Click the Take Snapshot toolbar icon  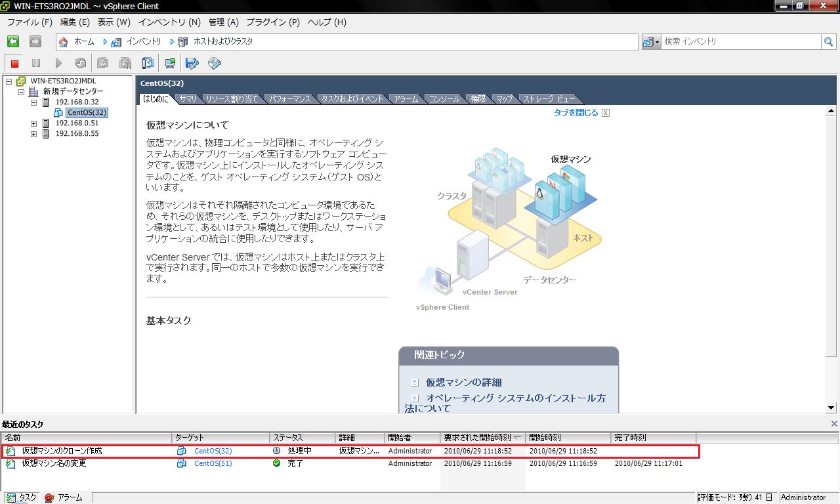103,64
